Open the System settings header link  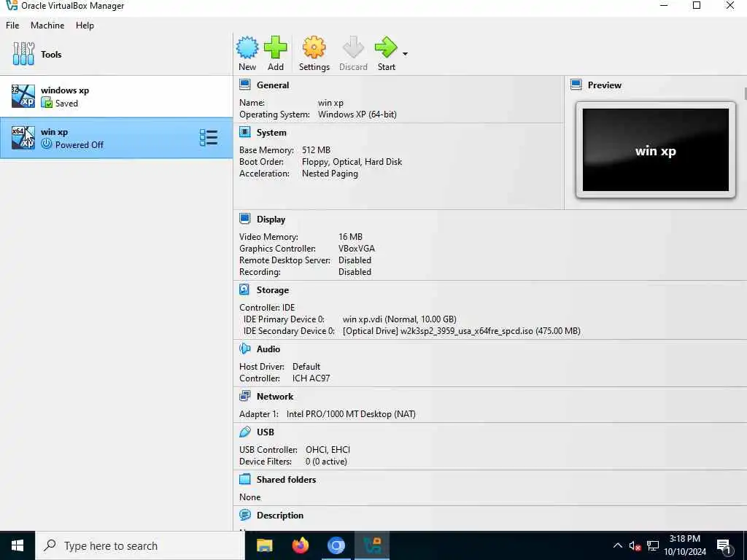click(271, 133)
